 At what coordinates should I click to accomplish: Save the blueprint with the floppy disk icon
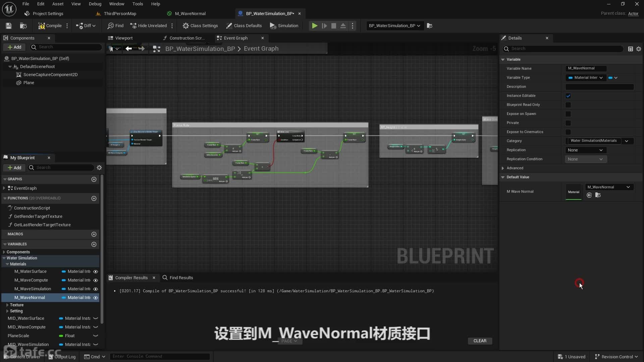[x=9, y=26]
